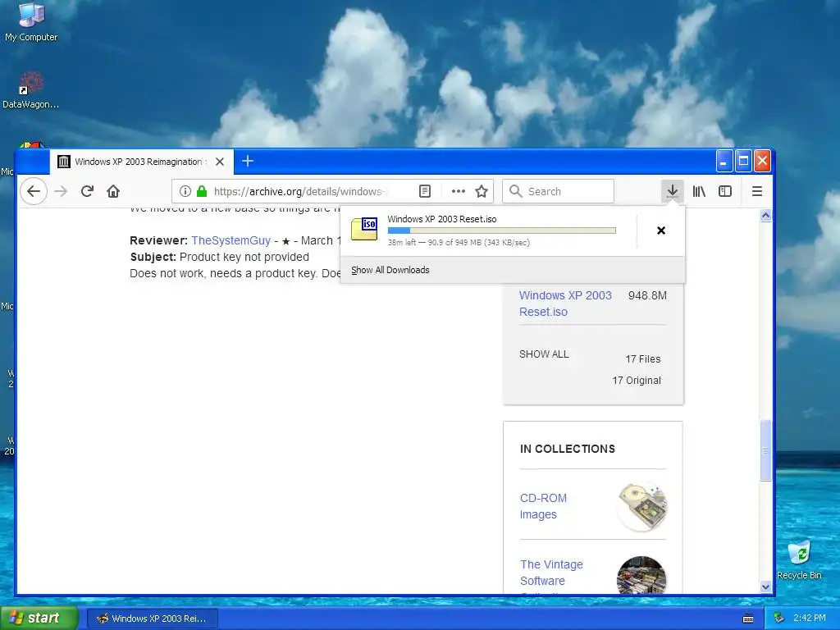Click the 2:42 PM taskbar clock
This screenshot has width=840, height=630.
(810, 618)
